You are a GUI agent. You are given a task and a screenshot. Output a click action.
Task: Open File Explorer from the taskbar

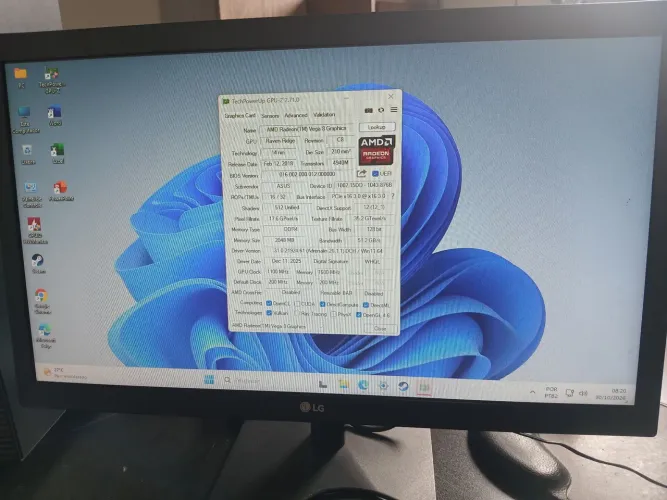(343, 384)
